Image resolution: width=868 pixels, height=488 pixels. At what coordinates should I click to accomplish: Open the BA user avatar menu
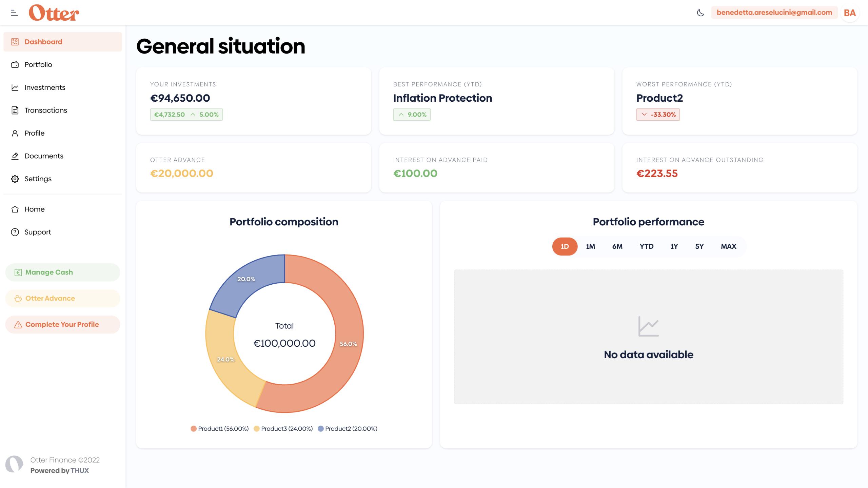(x=849, y=13)
